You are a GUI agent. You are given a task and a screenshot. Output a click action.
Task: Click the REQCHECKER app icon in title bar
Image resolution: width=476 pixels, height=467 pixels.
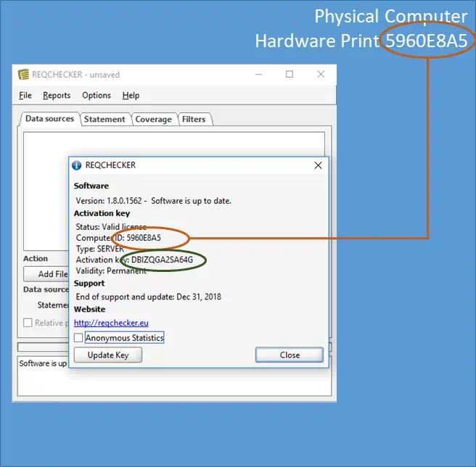click(23, 75)
